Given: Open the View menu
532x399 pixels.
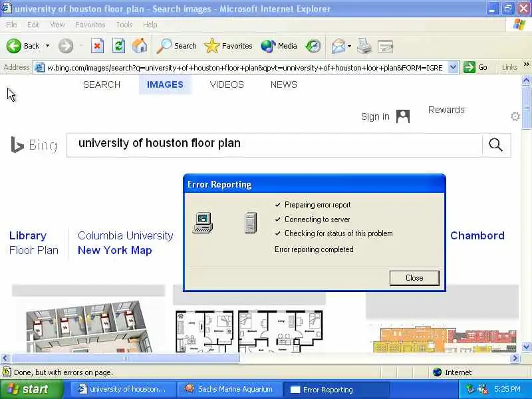Looking at the screenshot, I should 57,25.
